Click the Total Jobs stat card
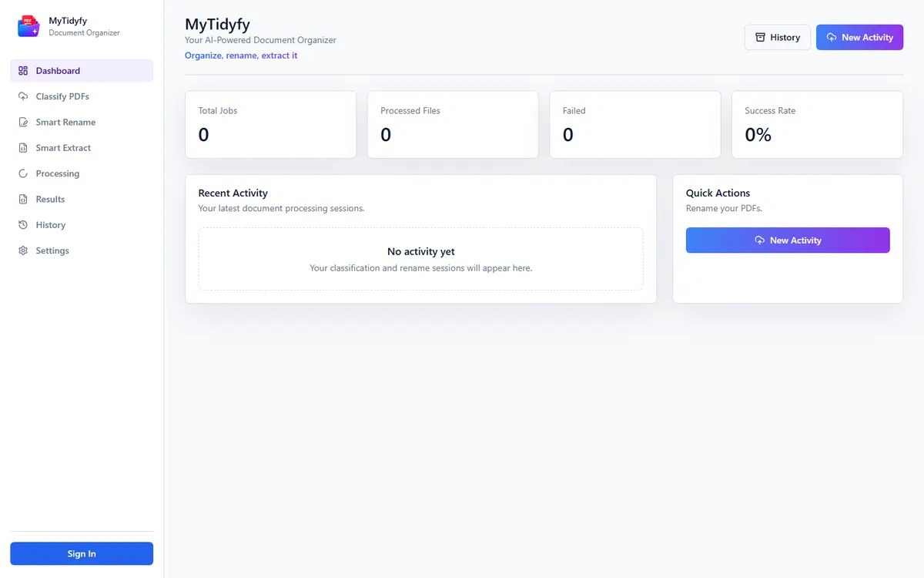924x578 pixels. [270, 125]
